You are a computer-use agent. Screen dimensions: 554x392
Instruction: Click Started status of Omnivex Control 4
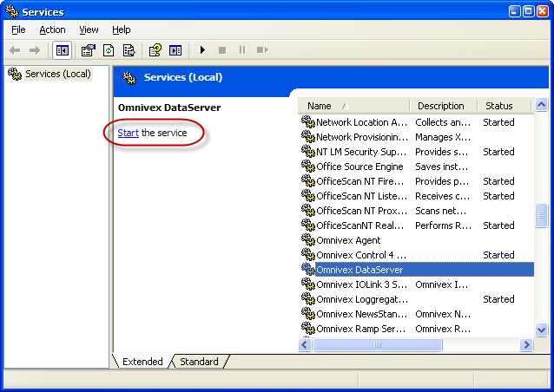[x=498, y=255]
